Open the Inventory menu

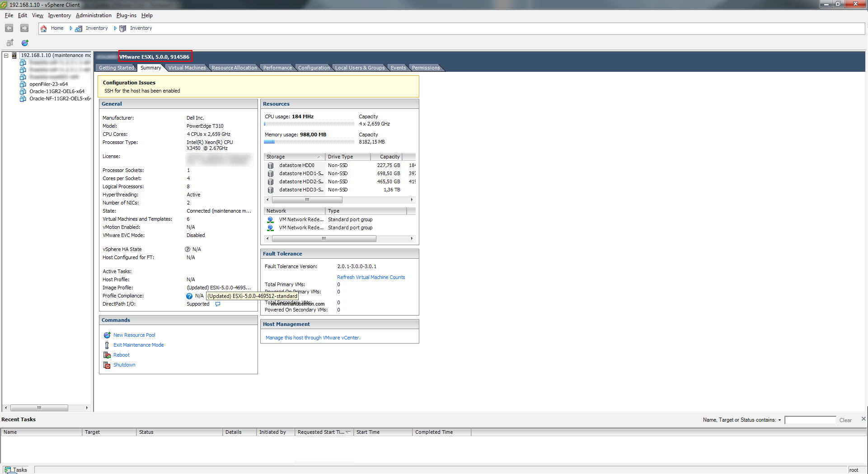59,15
